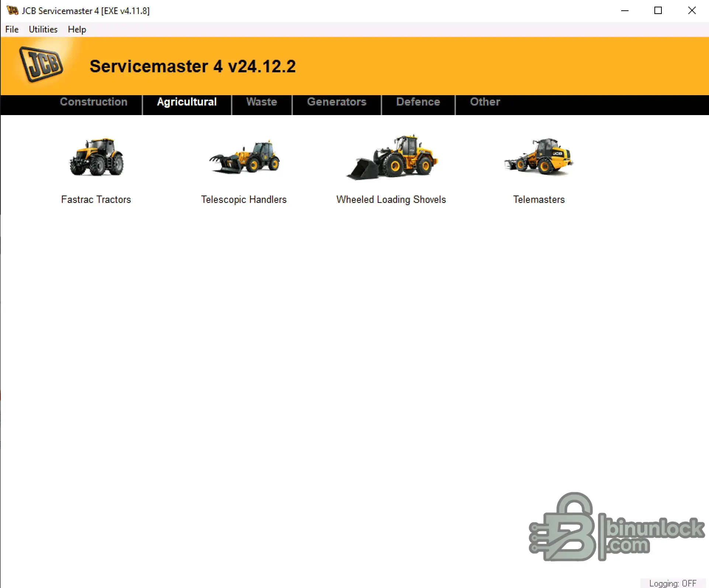Click the Servicemaster 4 v24.12.2 heading
This screenshot has height=588, width=709.
(x=193, y=66)
